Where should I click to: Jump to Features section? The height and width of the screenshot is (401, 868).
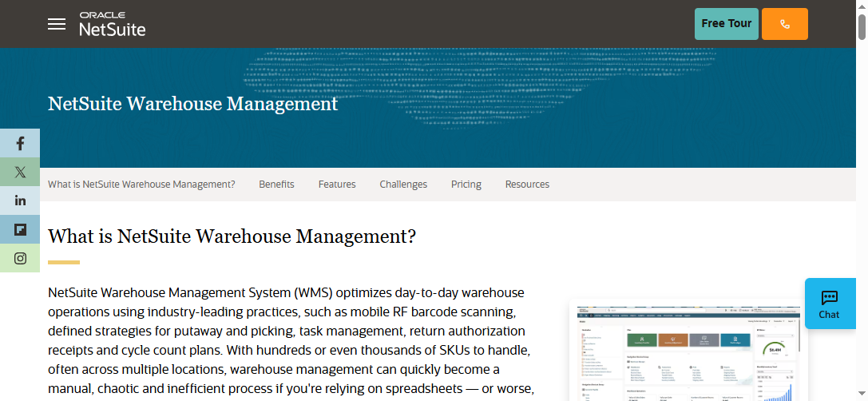pyautogui.click(x=336, y=184)
